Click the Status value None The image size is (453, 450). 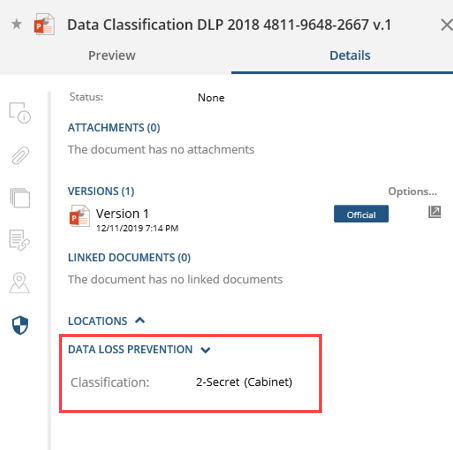(211, 98)
